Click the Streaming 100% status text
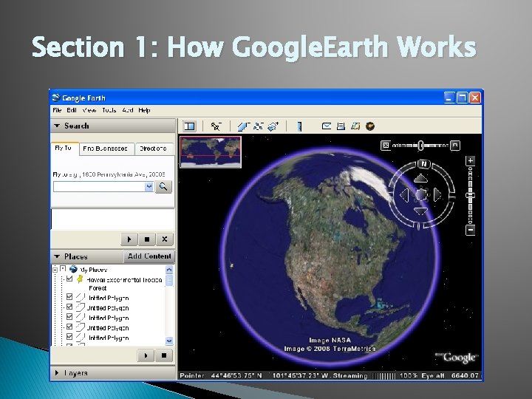 (x=375, y=375)
